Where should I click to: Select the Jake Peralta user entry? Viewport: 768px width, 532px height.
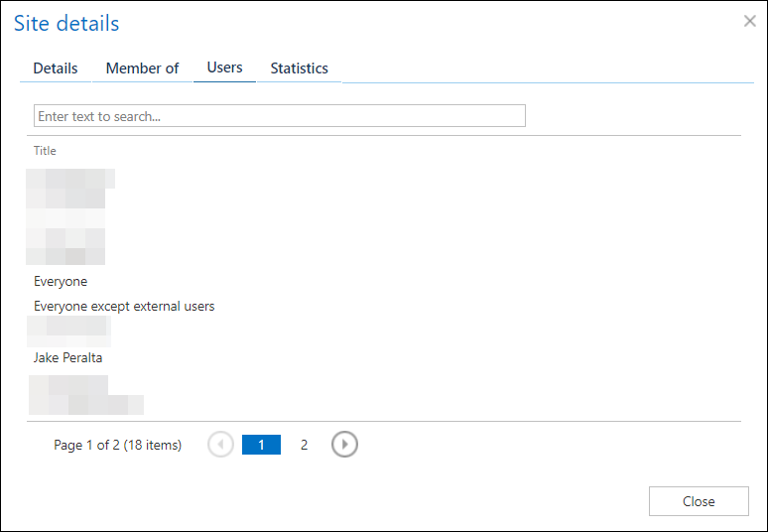click(x=68, y=357)
